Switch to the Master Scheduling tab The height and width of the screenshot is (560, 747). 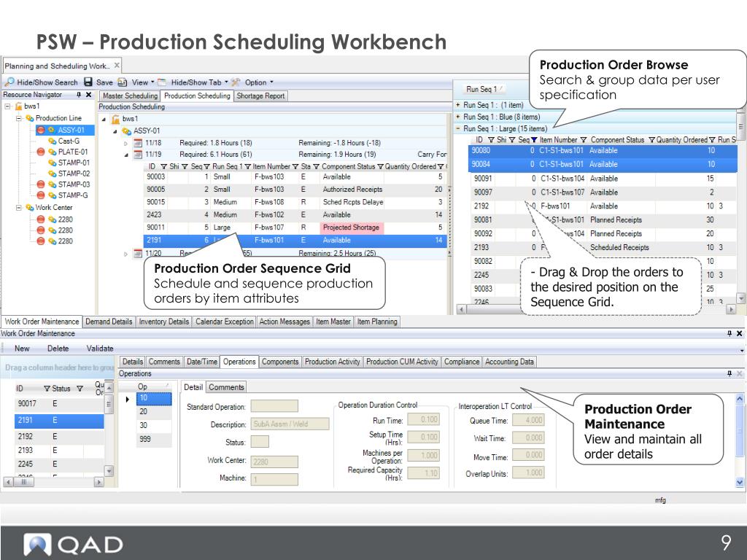[130, 96]
